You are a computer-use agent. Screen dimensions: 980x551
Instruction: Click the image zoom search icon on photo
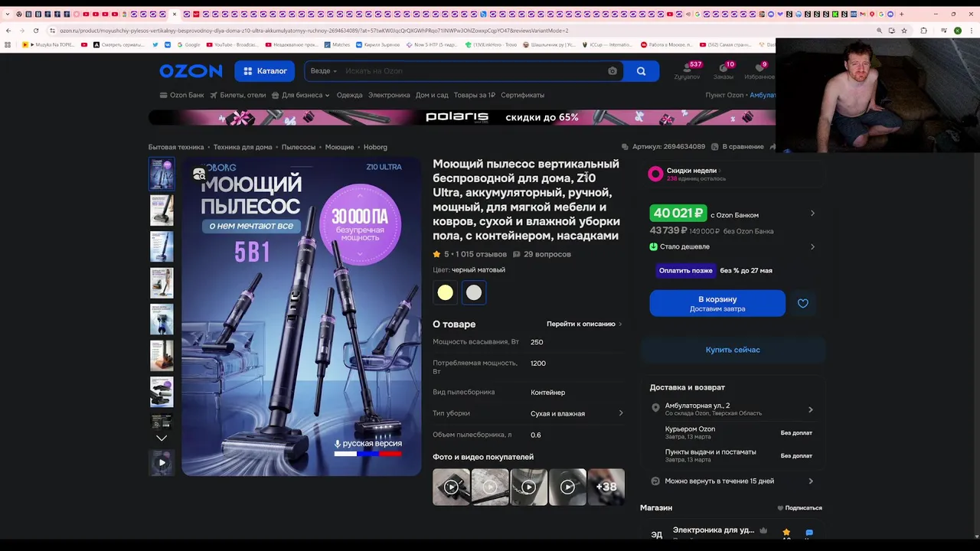tap(199, 174)
